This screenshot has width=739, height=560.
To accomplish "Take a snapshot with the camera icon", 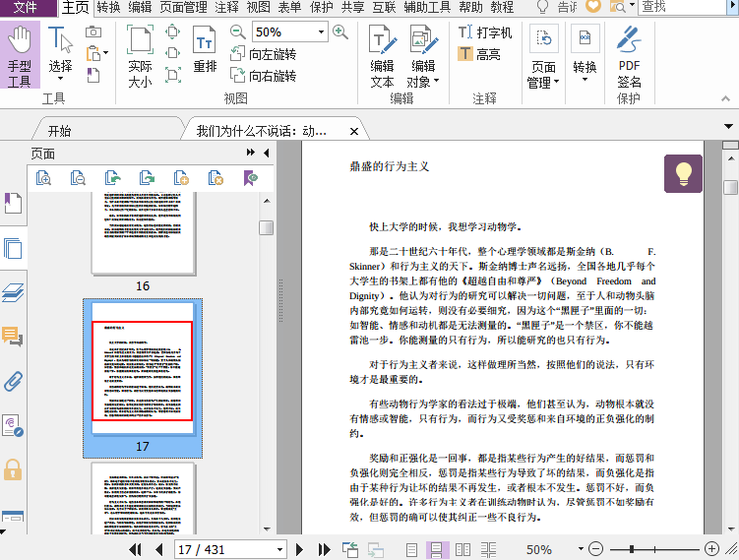I will click(x=93, y=31).
